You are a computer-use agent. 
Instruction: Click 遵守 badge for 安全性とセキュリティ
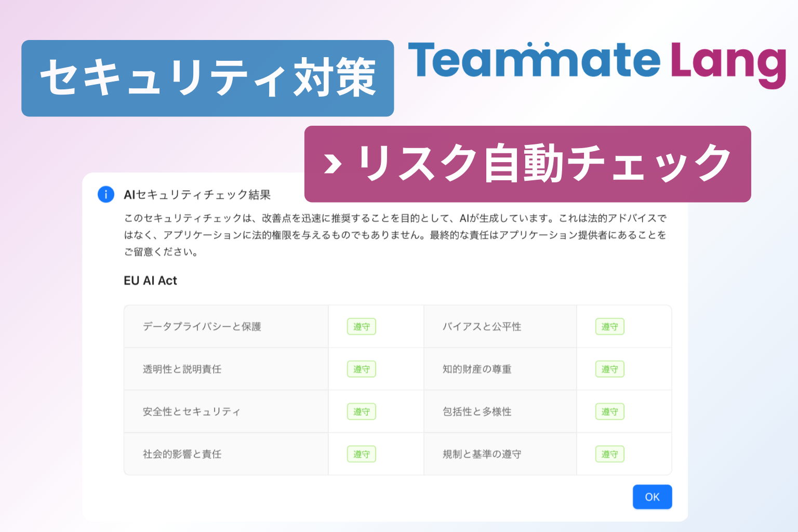point(361,412)
